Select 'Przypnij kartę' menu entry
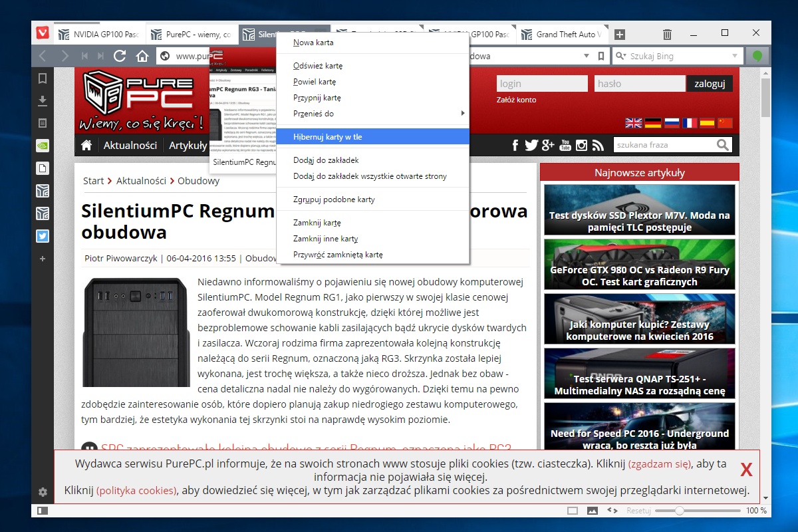Screen dimensions: 798x532 pos(373,98)
